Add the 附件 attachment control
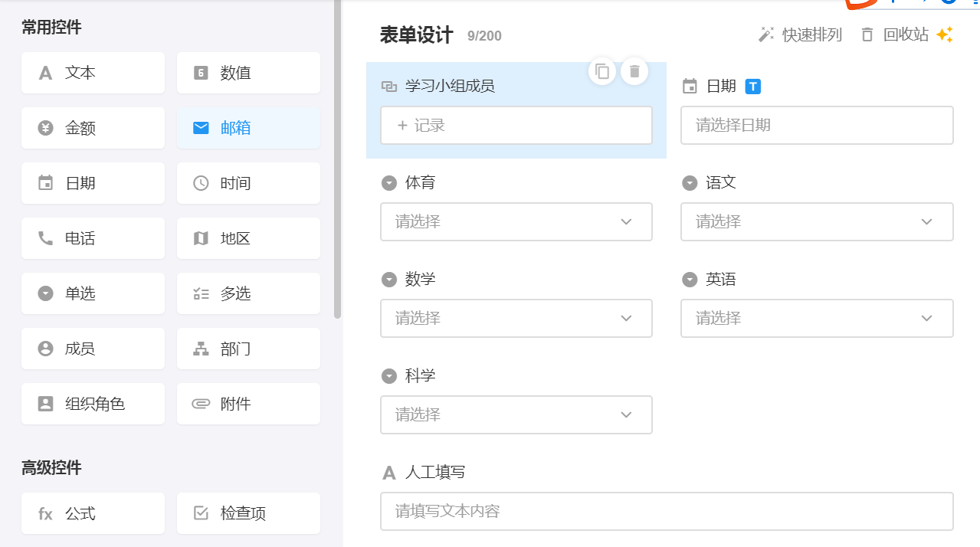The height and width of the screenshot is (547, 980). click(248, 404)
